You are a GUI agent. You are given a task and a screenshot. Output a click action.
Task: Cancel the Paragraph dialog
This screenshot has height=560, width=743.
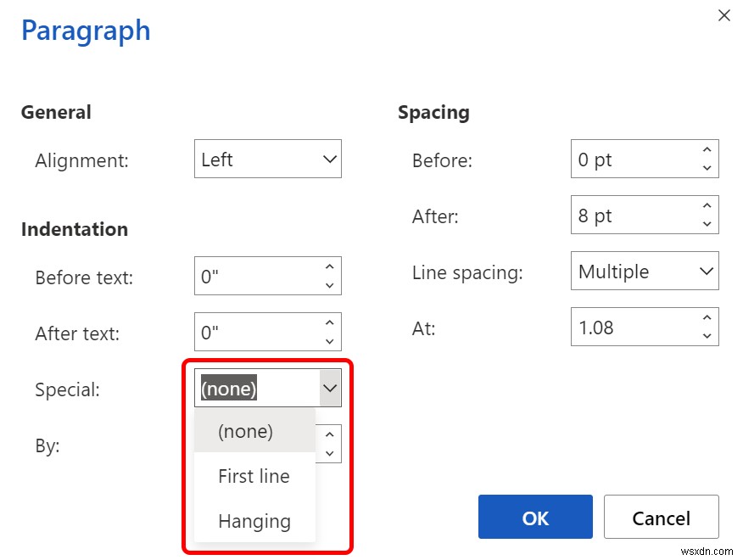(x=661, y=517)
